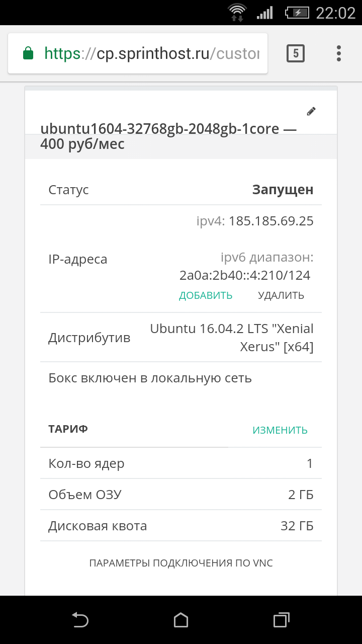Expand ПАРАМЕТРЫ ПОДКЛЮЧЕНИЯ ПО VNC section
This screenshot has height=644, width=362.
[181, 563]
